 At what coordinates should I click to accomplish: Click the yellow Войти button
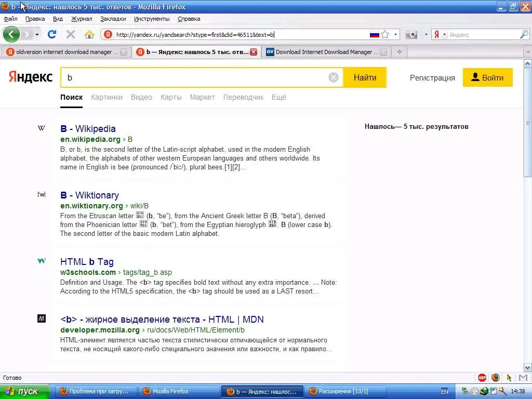click(487, 77)
